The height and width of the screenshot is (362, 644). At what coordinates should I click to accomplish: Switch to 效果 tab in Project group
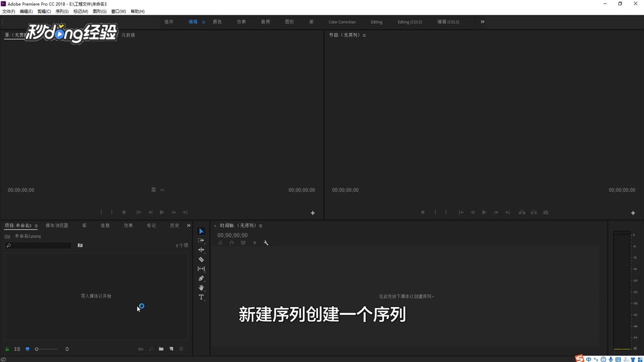coord(128,225)
